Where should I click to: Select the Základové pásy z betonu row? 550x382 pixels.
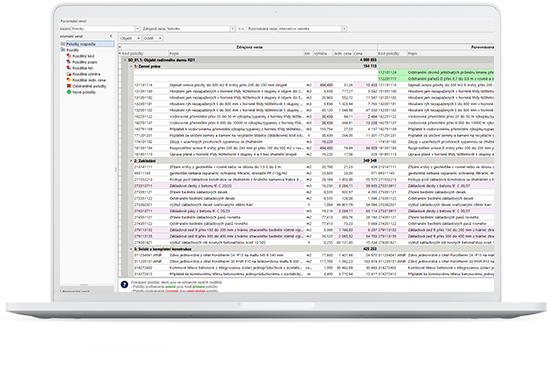313,211
